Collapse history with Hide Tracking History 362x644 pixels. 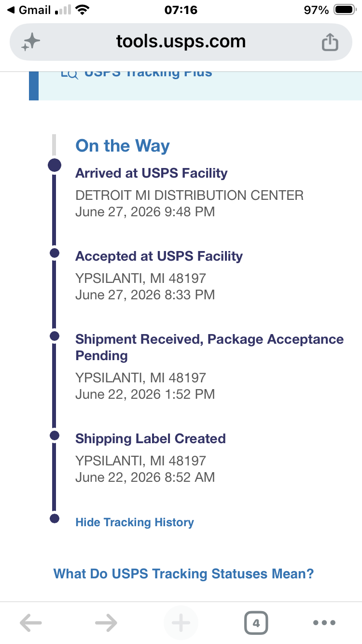(135, 522)
